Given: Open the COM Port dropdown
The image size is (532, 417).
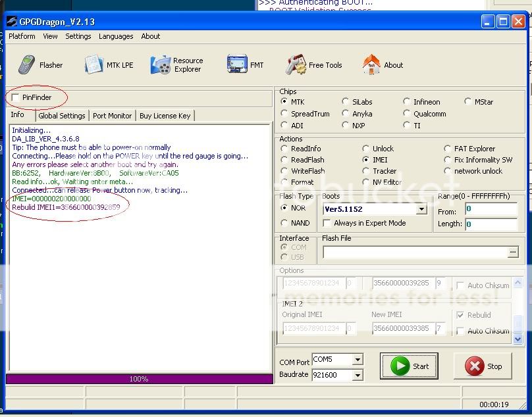Looking at the screenshot, I should click(x=357, y=360).
